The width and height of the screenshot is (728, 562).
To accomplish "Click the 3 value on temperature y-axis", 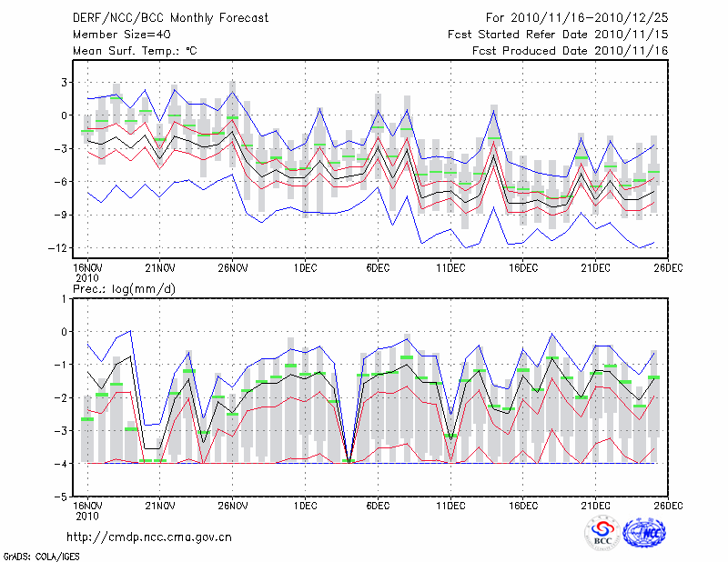I will [x=64, y=82].
